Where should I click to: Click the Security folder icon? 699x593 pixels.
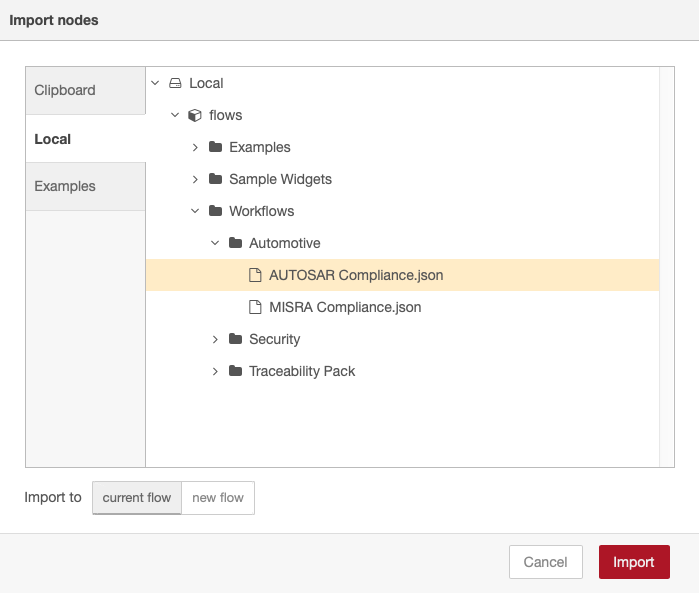tap(235, 339)
